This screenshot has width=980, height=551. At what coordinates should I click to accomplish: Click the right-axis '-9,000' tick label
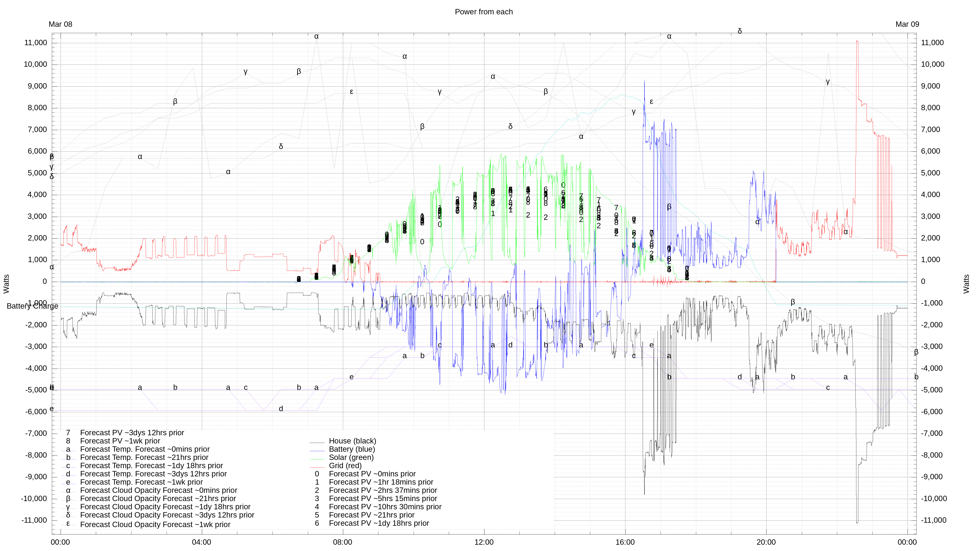click(932, 477)
